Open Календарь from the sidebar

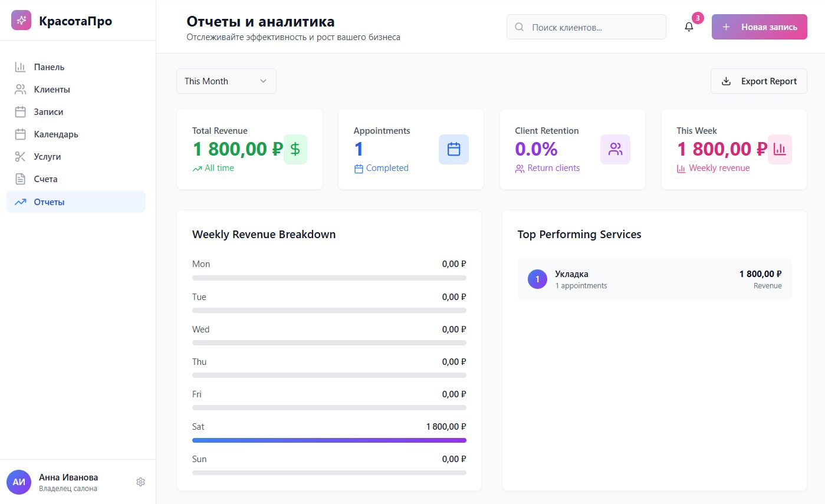[56, 134]
